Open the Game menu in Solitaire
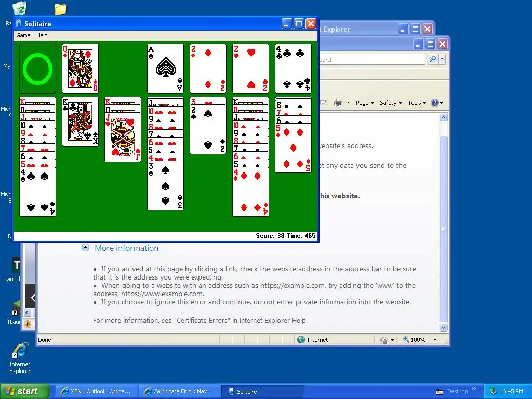Viewport: 532px width, 399px height. point(23,35)
